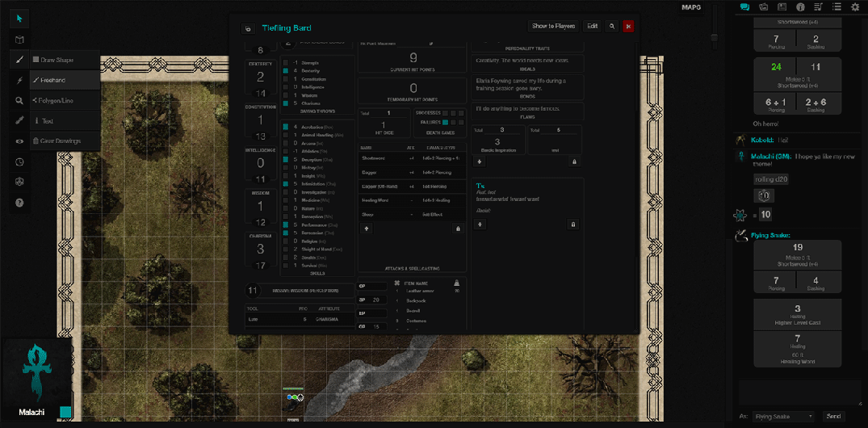868x428 pixels.
Task: Switch to the Chat tab
Action: pos(744,7)
